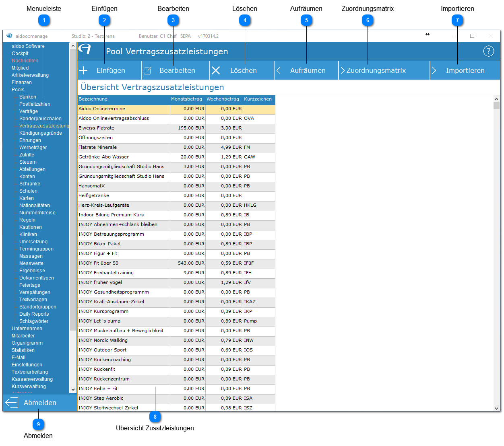
Task: Click the Abmelden logout button
Action: 39,403
